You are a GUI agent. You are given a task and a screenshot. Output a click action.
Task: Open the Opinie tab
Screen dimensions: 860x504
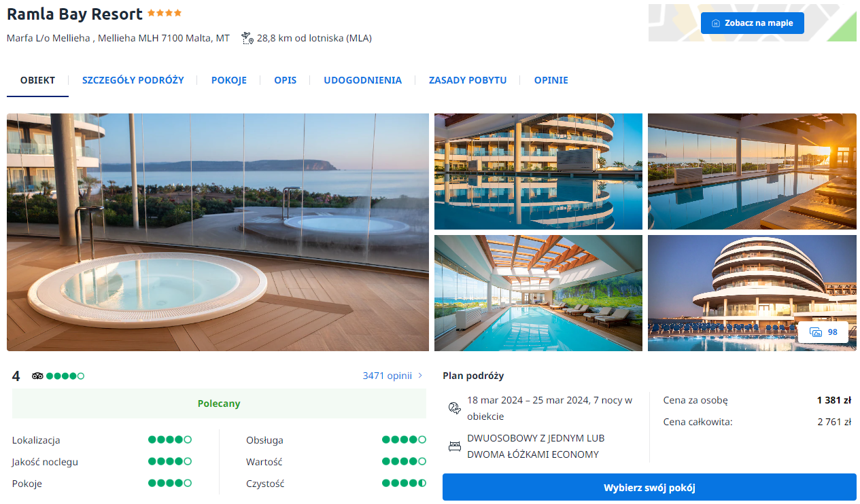click(x=551, y=80)
